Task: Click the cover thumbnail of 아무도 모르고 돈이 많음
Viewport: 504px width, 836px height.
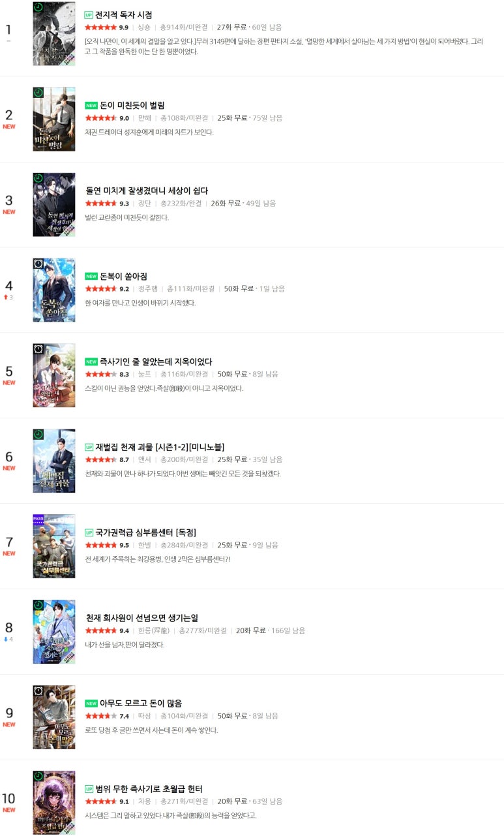Action: [x=54, y=717]
